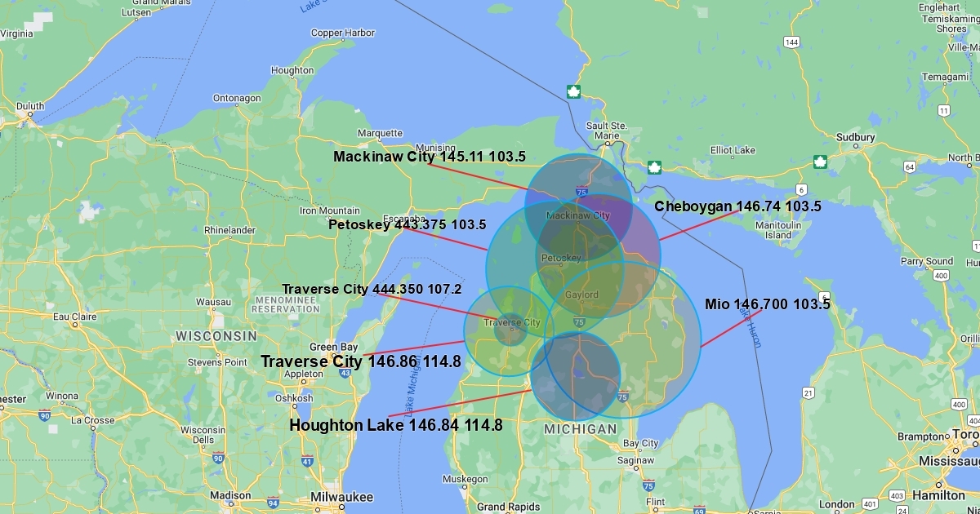980x514 pixels.
Task: Click the Oshkosh city label
Action: click(x=294, y=398)
